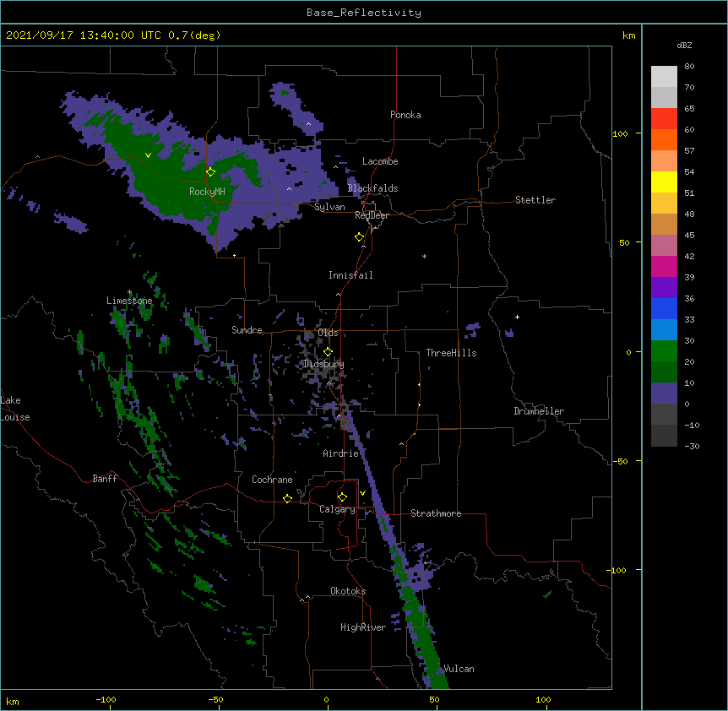Click the Vulcan label

pos(459,669)
